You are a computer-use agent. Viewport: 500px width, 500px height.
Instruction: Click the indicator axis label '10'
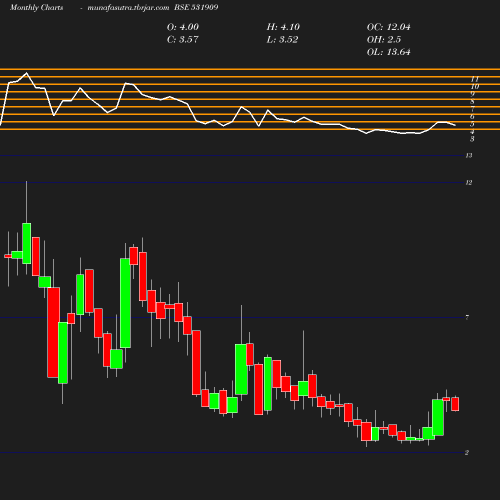475,87
